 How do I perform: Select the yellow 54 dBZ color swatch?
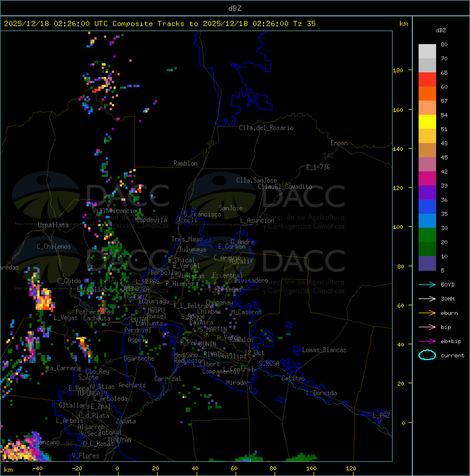click(x=427, y=122)
